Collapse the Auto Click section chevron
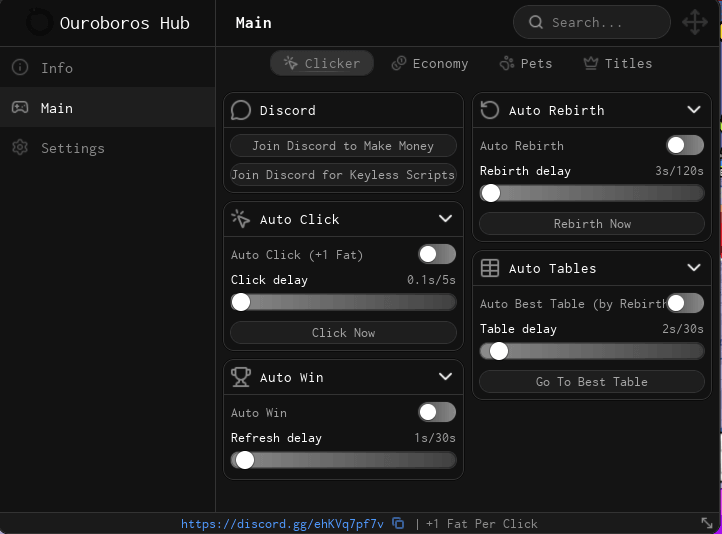This screenshot has height=534, width=722. pos(445,219)
